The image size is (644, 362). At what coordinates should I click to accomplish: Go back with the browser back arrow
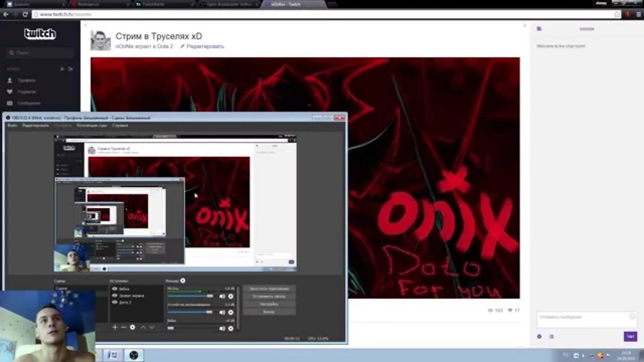click(6, 15)
